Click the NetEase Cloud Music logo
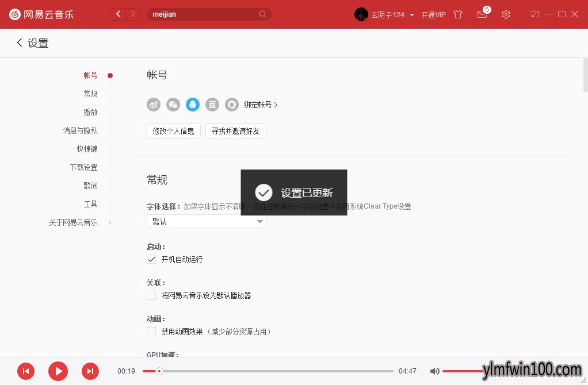Viewport: 588px width, 385px height. pos(41,14)
